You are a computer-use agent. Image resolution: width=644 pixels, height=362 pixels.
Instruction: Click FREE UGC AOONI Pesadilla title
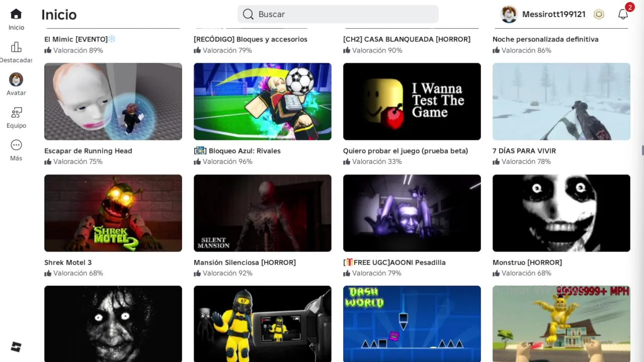394,262
